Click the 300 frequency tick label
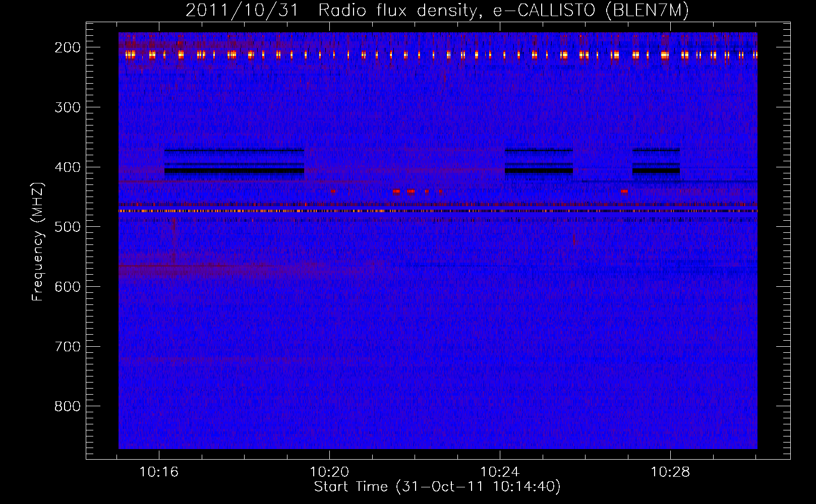816x504 pixels. click(x=67, y=107)
